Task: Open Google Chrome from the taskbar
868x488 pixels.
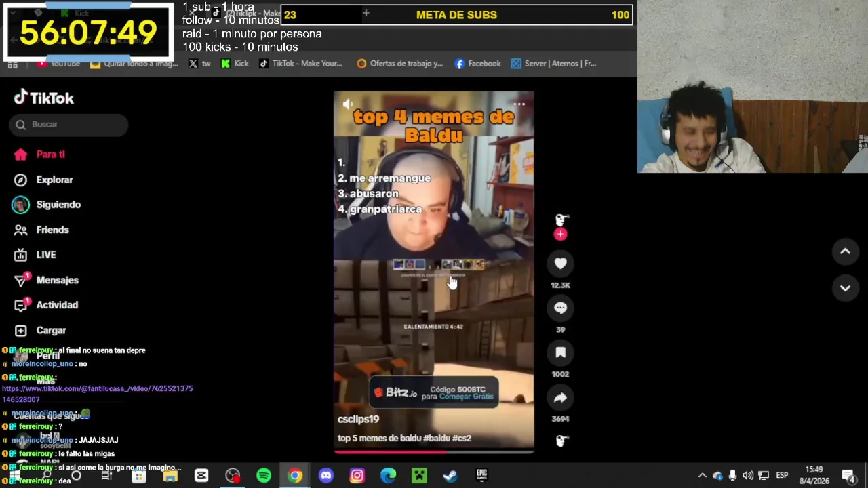Action: [x=295, y=476]
